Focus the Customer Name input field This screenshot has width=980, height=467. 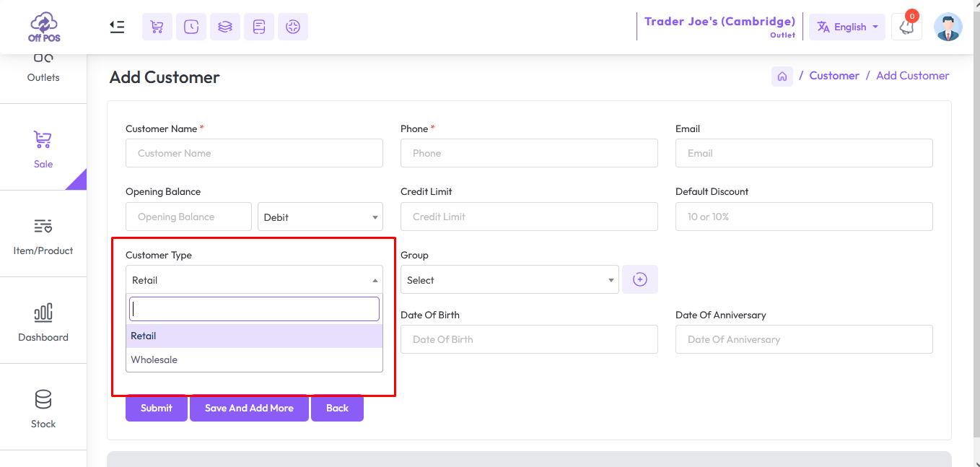[254, 153]
